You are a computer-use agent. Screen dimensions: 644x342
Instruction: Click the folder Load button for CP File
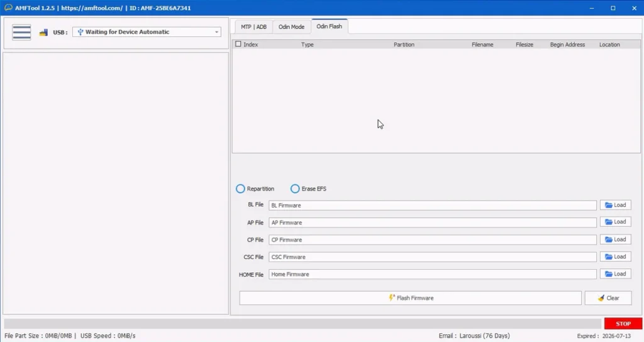coord(615,240)
